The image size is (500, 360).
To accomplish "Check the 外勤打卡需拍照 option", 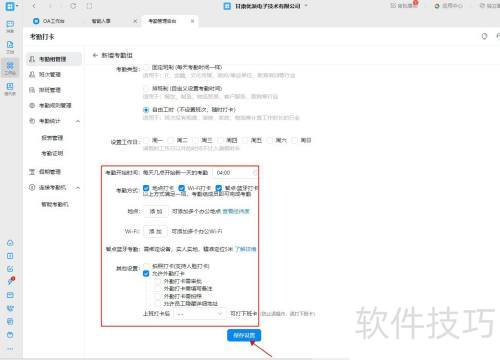I will tap(157, 296).
